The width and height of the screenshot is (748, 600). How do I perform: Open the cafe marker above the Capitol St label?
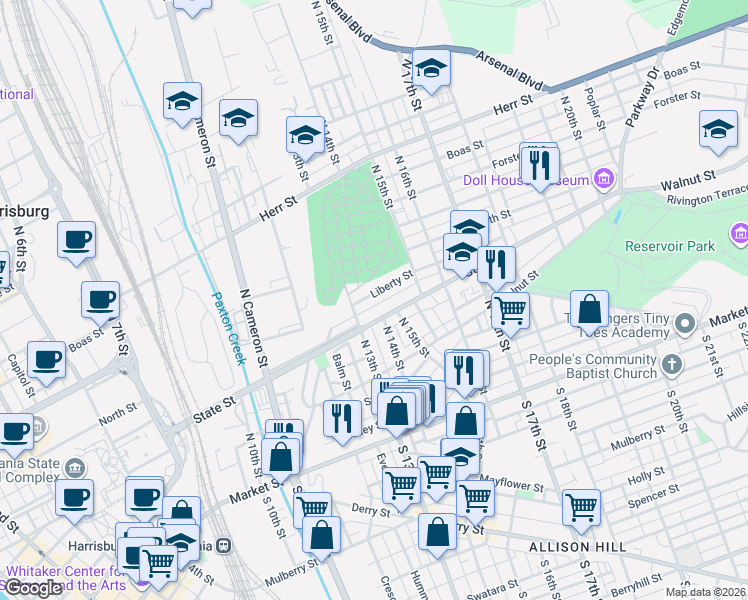click(46, 362)
